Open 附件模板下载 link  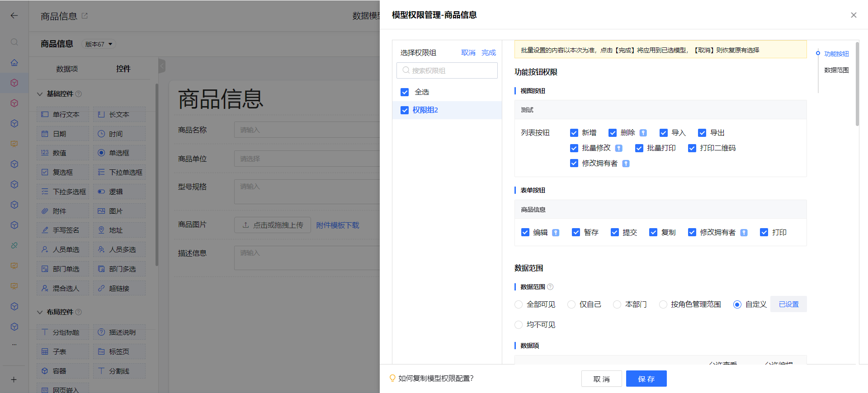point(338,225)
